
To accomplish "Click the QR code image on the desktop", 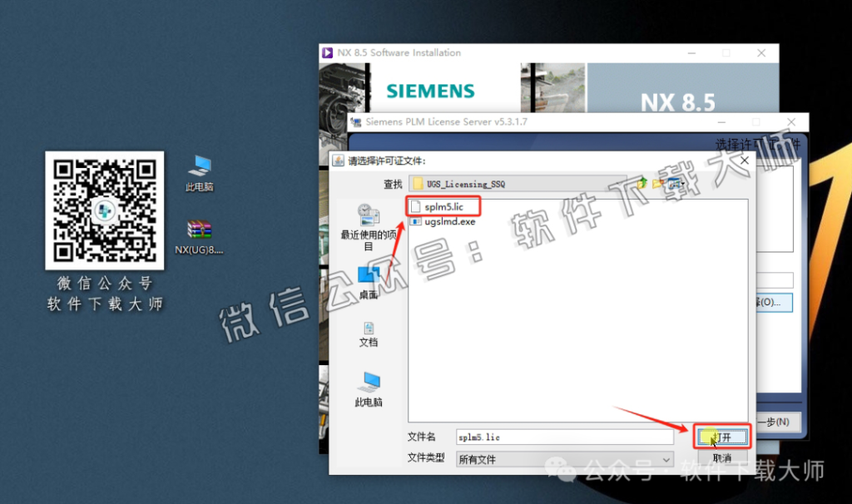I will coord(104,210).
